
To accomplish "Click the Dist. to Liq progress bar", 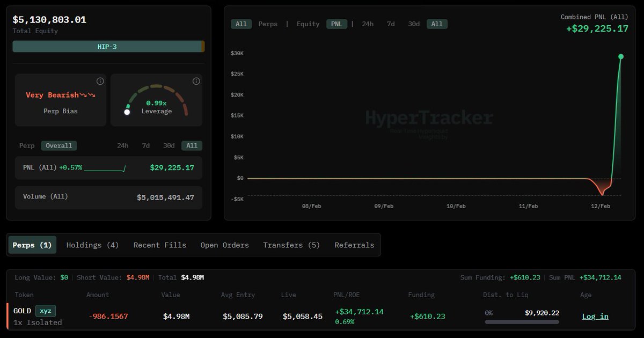I will pyautogui.click(x=522, y=322).
